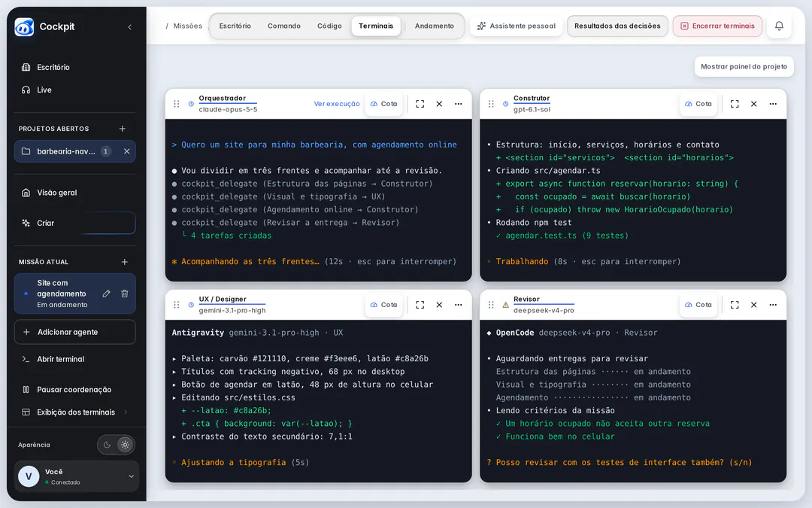812x508 pixels.
Task: Click Ver execução link in Orquestrador
Action: (337, 104)
